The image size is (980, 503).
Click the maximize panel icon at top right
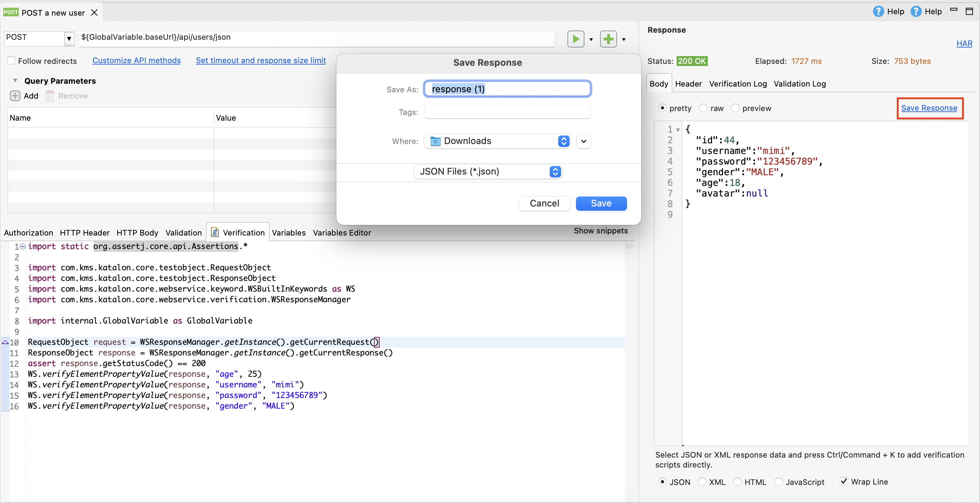pyautogui.click(x=969, y=11)
